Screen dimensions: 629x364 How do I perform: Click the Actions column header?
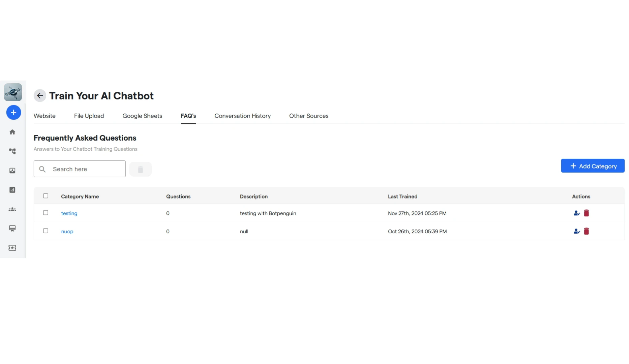pyautogui.click(x=581, y=196)
